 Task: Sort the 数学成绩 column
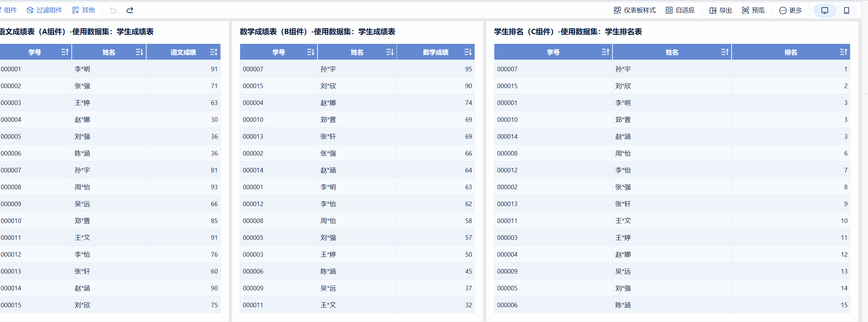click(x=468, y=52)
